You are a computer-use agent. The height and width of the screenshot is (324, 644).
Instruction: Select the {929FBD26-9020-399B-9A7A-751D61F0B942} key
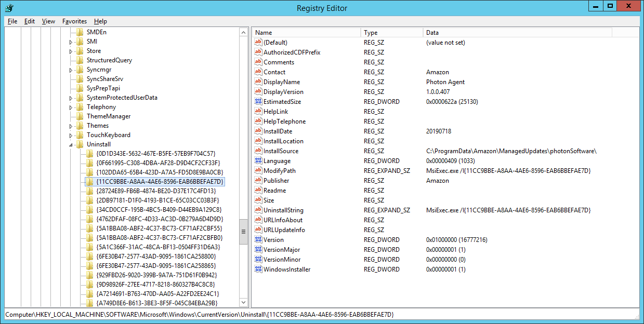point(156,275)
